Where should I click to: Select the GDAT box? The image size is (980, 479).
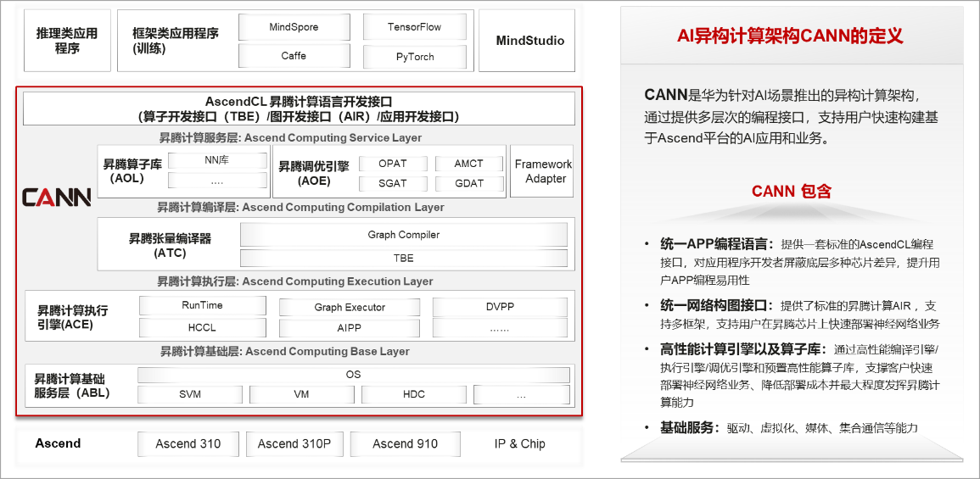(x=468, y=184)
